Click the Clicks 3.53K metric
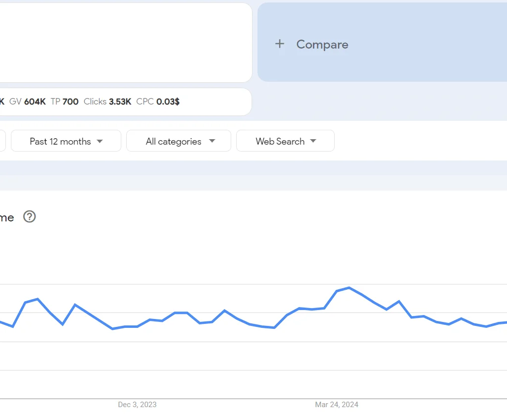The height and width of the screenshot is (420, 507). point(107,102)
